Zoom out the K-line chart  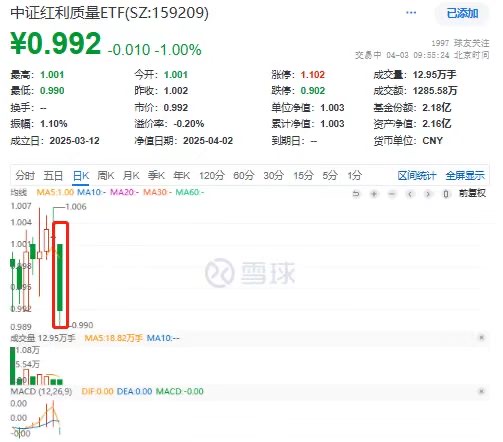(x=392, y=194)
